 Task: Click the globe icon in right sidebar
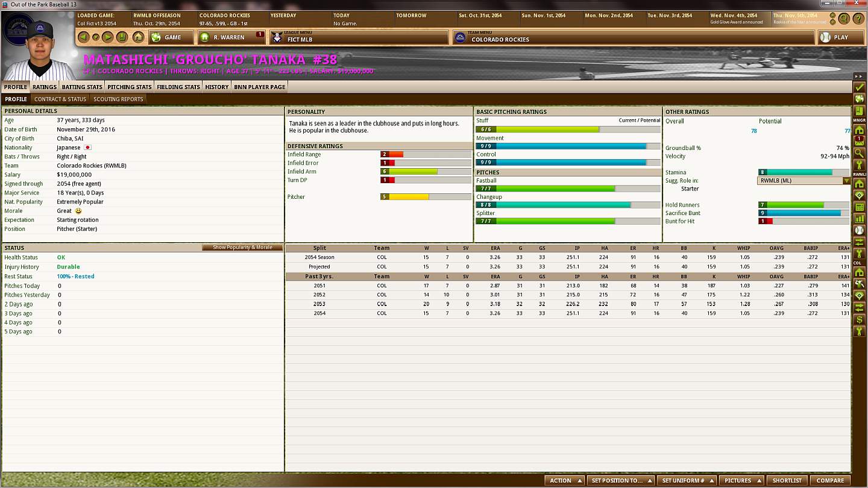pyautogui.click(x=860, y=99)
